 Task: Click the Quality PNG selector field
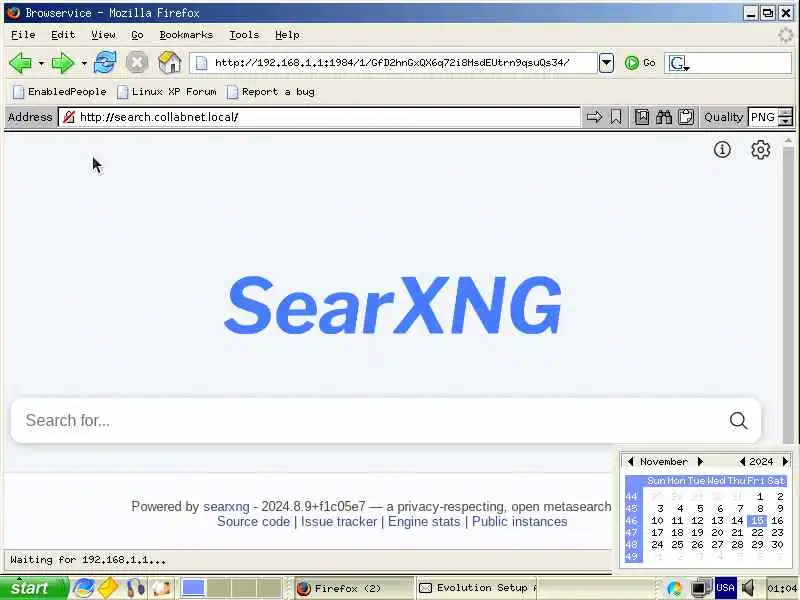(x=763, y=117)
